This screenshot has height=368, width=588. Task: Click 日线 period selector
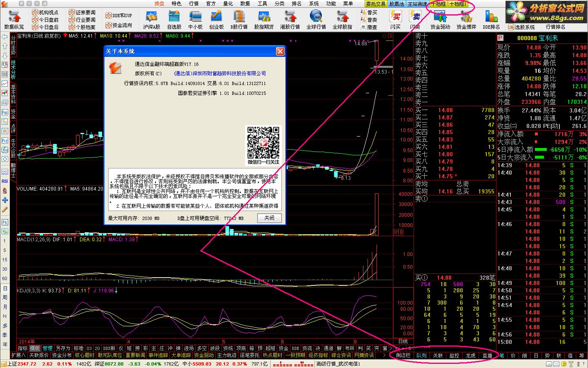point(403,341)
